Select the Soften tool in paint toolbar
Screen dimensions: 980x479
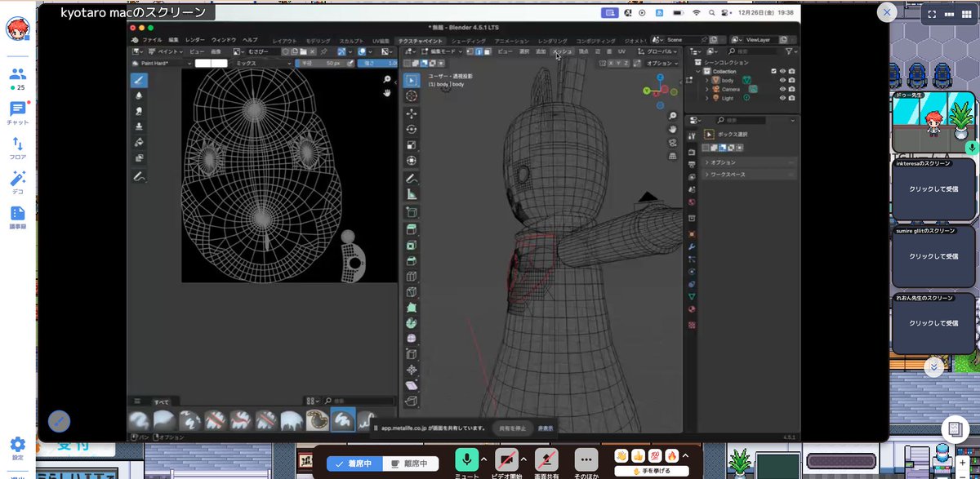tap(138, 95)
